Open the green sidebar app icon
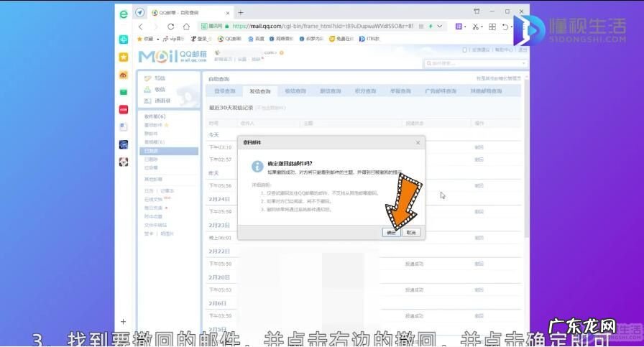The image size is (644, 347). tap(123, 92)
